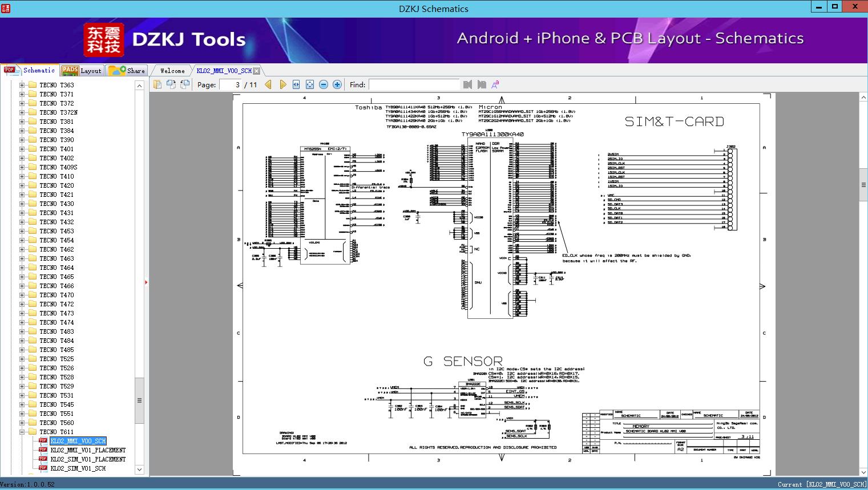The image size is (868, 490).
Task: Open the Welcome document tab
Action: tap(172, 71)
